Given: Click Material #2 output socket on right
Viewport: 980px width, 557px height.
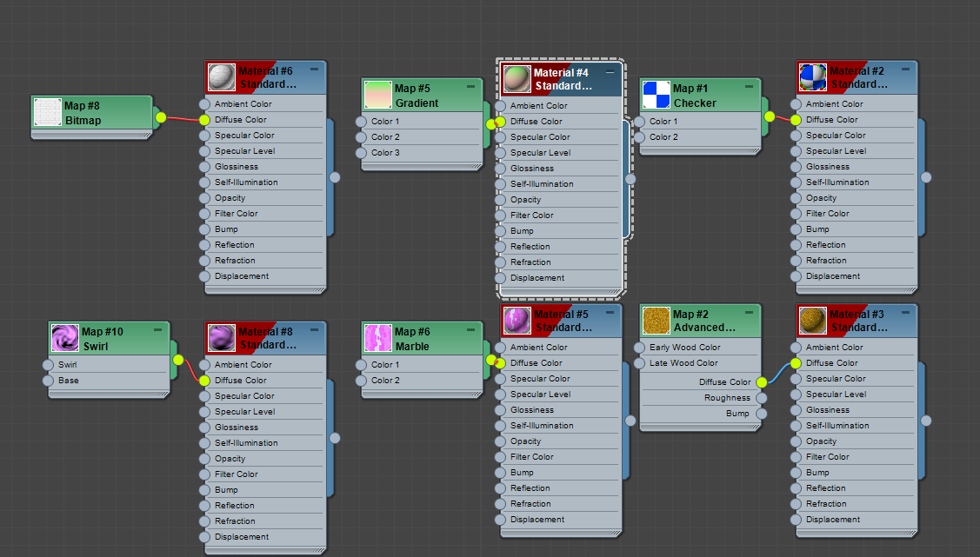Looking at the screenshot, I should point(926,177).
